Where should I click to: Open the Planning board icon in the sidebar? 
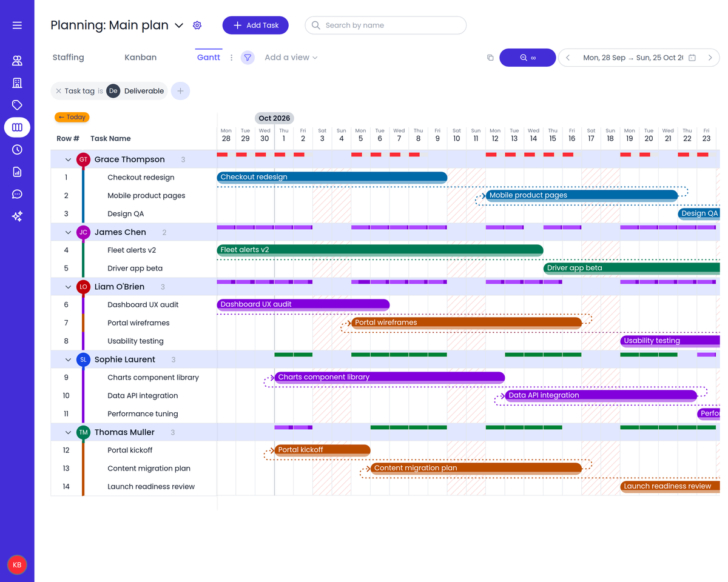point(17,127)
